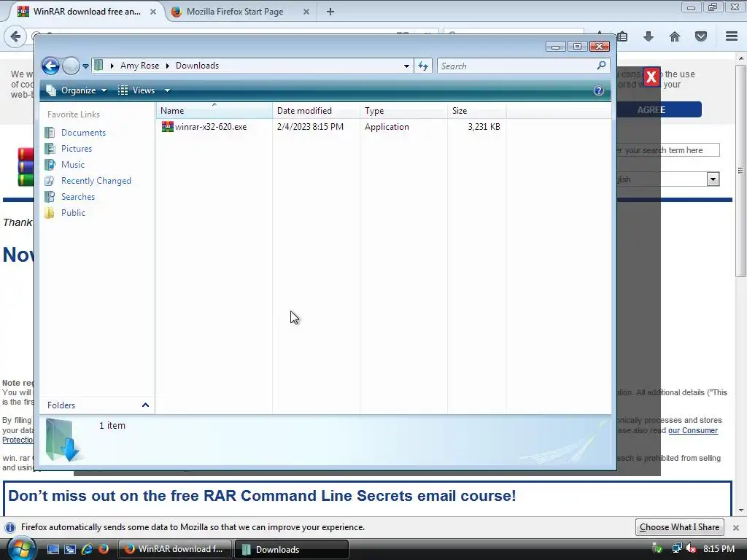Screen dimensions: 747x560
Task: Go back with Explorer's blue back arrow
Action: click(x=50, y=66)
